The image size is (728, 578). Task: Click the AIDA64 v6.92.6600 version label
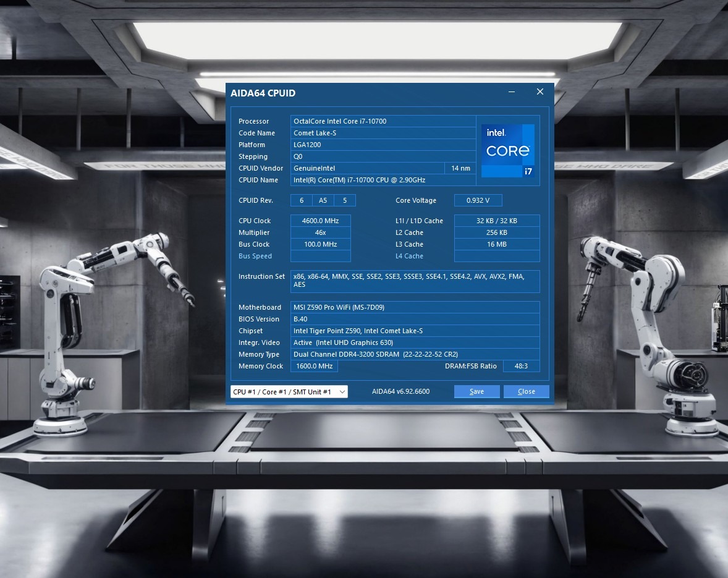pyautogui.click(x=400, y=391)
